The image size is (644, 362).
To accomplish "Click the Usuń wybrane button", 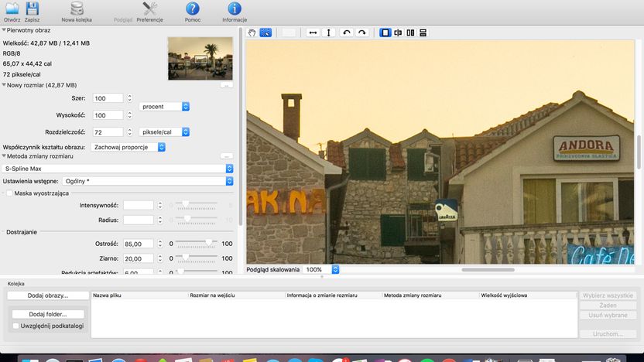I will pyautogui.click(x=608, y=316).
